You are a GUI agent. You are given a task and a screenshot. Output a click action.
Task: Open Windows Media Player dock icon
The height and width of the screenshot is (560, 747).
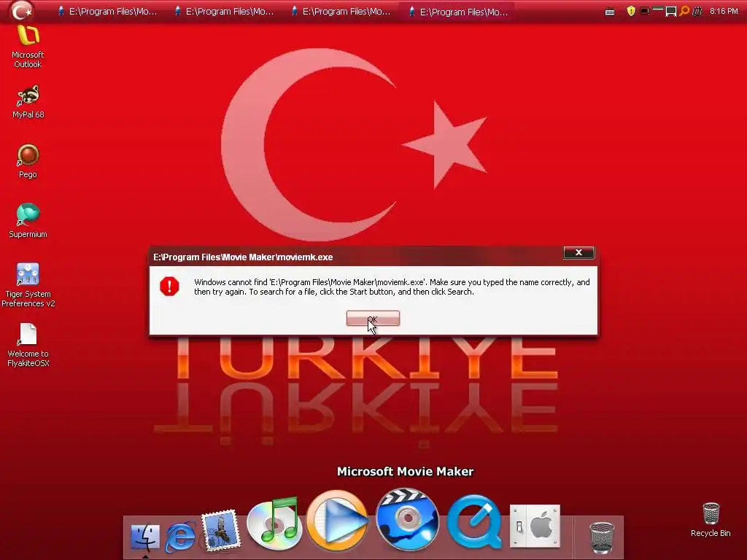(x=337, y=520)
